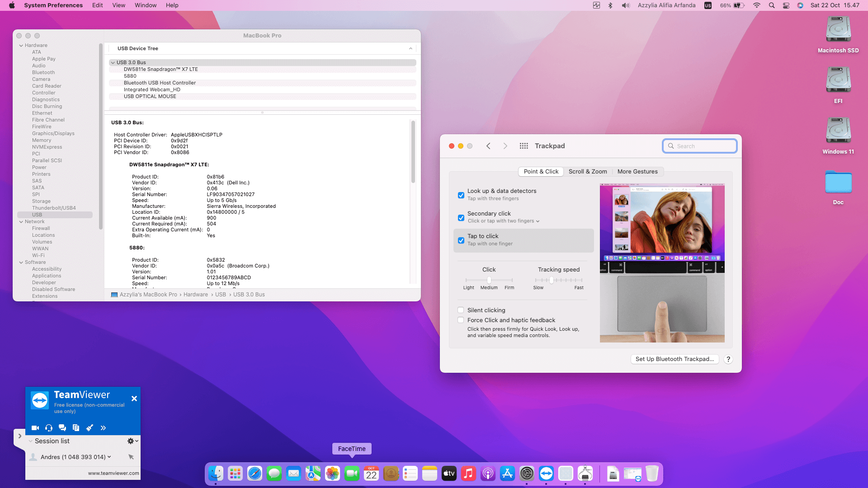Open the TeamViewer chat bubbles icon
Image resolution: width=868 pixels, height=488 pixels.
62,428
